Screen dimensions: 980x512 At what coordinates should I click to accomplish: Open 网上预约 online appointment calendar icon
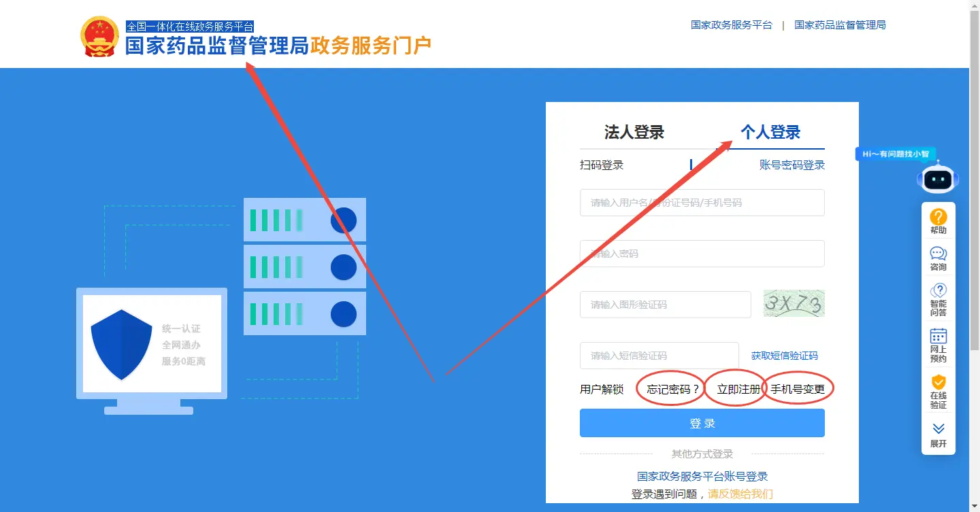coord(938,345)
